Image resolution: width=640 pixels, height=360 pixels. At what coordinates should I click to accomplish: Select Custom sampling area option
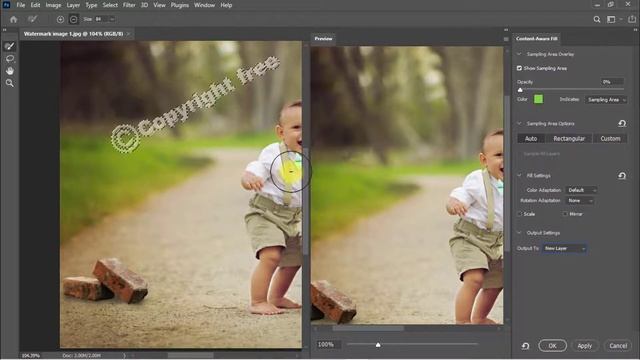click(610, 139)
